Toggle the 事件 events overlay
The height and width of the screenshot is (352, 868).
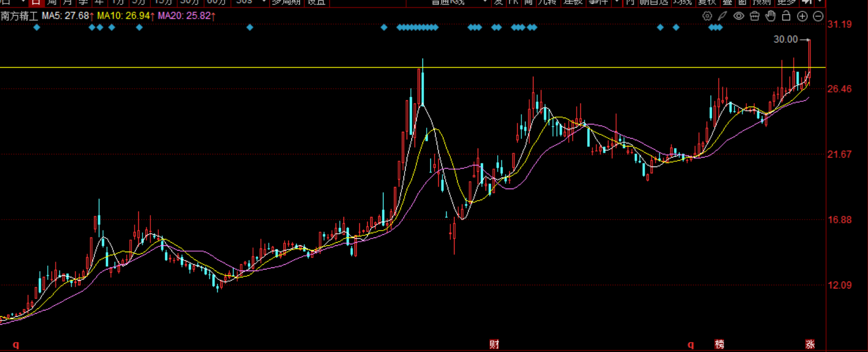598,2
